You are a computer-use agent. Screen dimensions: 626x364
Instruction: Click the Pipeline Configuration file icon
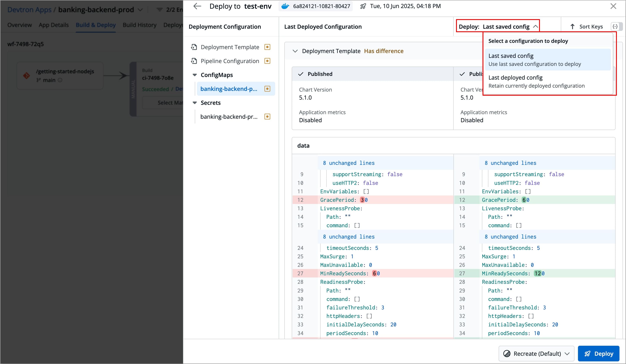194,61
